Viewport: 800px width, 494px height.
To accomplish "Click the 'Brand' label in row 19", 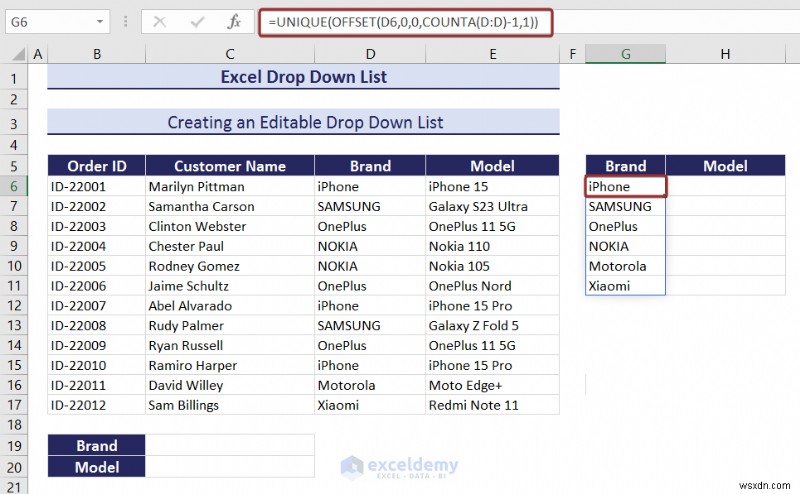I will tap(97, 446).
